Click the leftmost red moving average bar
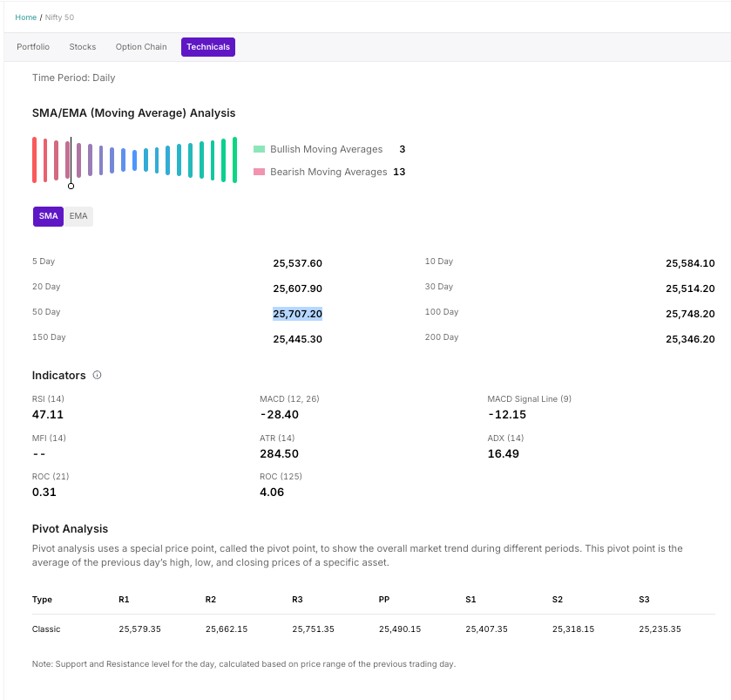The image size is (731, 700). [35, 160]
